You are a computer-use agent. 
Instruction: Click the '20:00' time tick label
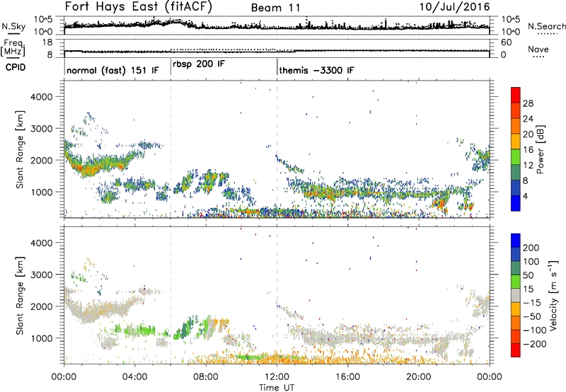(x=419, y=376)
